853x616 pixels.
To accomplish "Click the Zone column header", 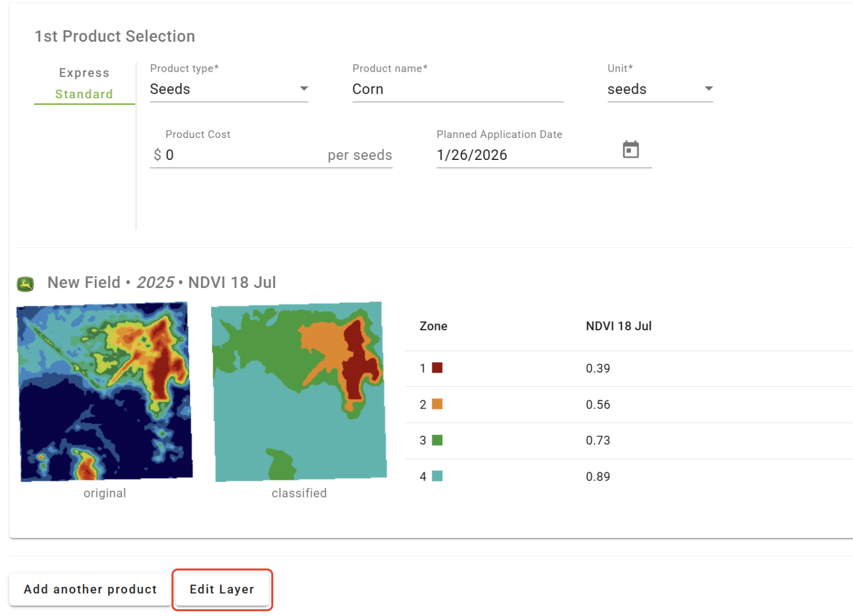I will [x=433, y=326].
